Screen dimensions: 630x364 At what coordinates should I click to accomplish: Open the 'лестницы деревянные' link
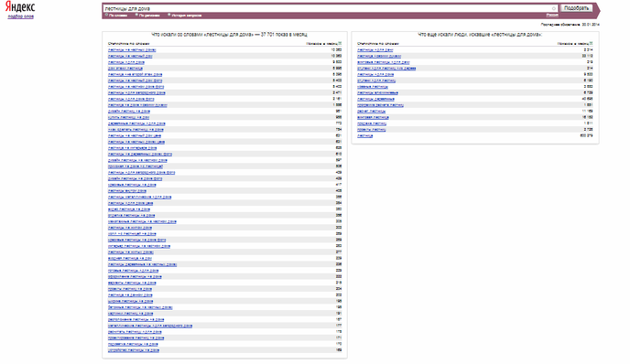(376, 99)
